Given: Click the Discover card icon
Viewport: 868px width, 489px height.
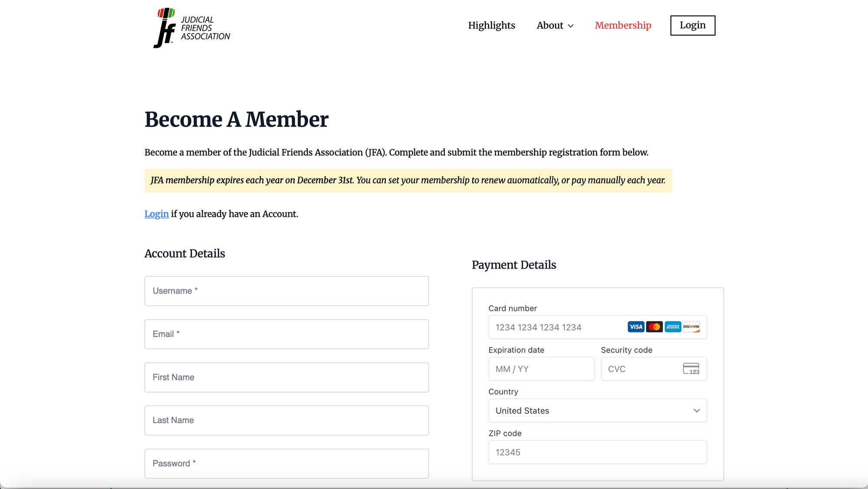Looking at the screenshot, I should 691,327.
